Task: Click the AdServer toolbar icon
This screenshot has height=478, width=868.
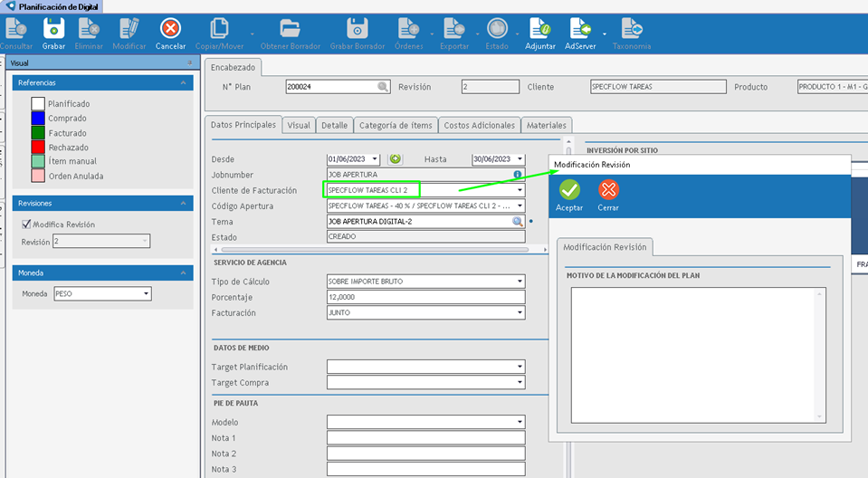Action: (580, 29)
